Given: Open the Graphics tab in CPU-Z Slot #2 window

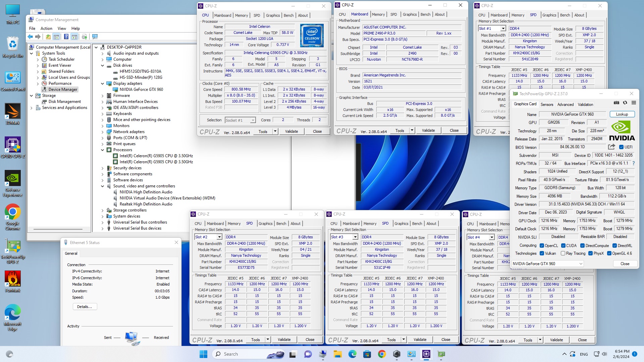Looking at the screenshot, I should [265, 224].
